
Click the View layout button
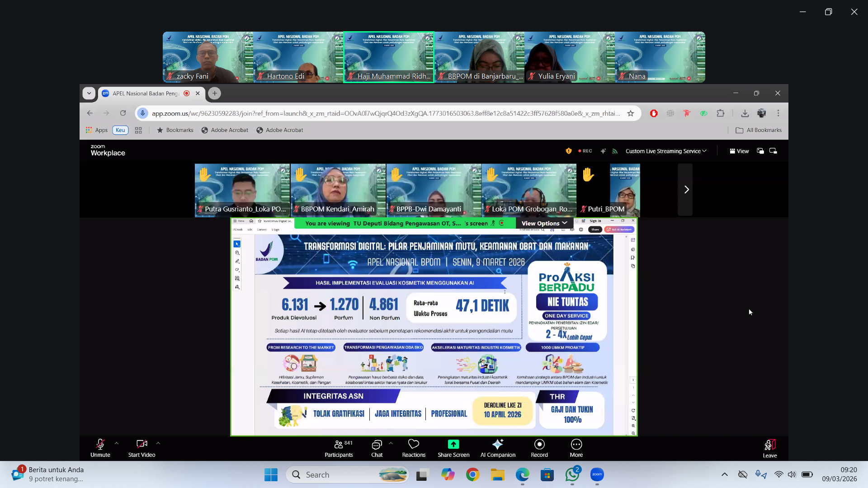click(x=739, y=151)
